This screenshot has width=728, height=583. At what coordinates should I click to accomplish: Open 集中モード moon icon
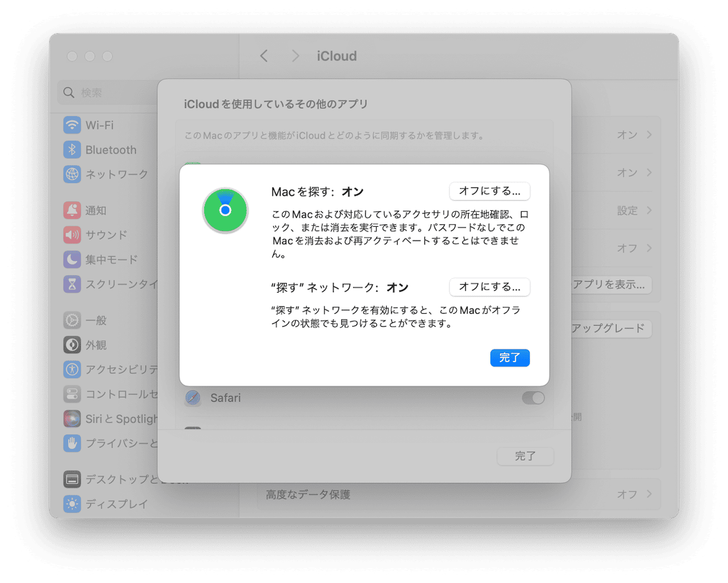(72, 260)
